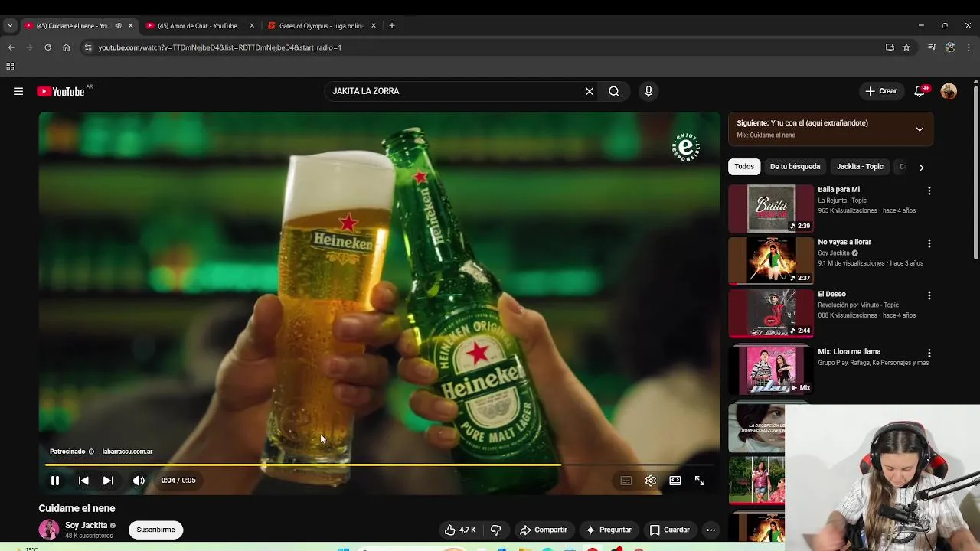Toggle subtitles in the player
The height and width of the screenshot is (551, 980).
(x=626, y=481)
